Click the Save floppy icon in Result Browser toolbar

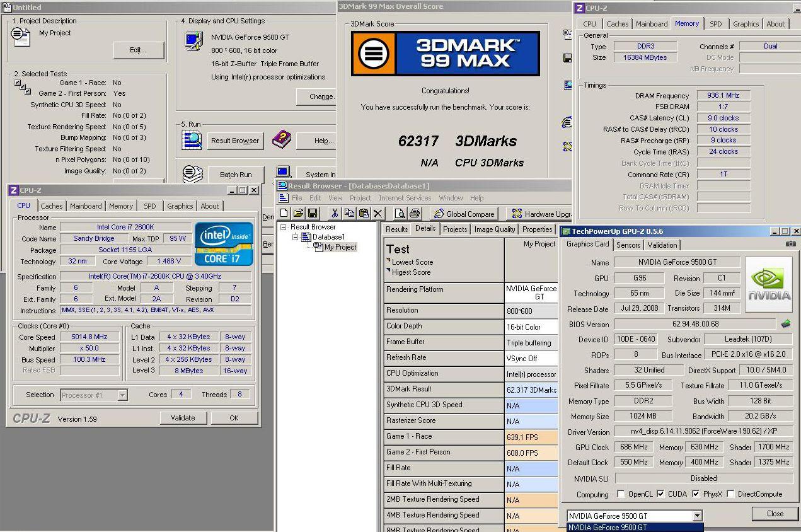tap(313, 214)
